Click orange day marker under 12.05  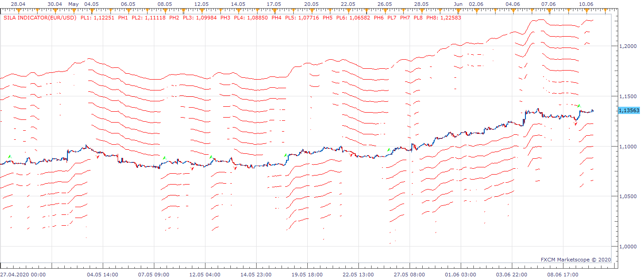coord(201,11)
